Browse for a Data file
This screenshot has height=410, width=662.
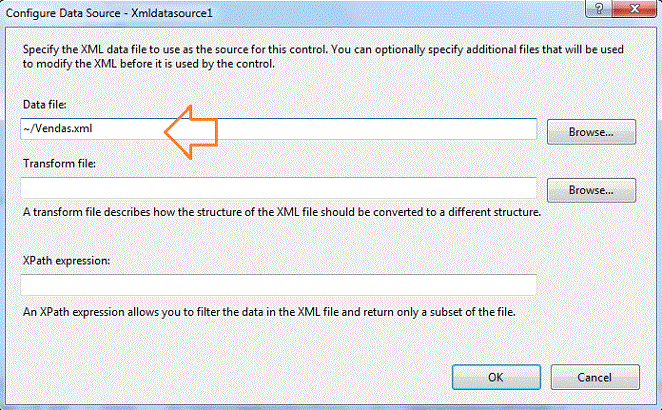(x=591, y=132)
